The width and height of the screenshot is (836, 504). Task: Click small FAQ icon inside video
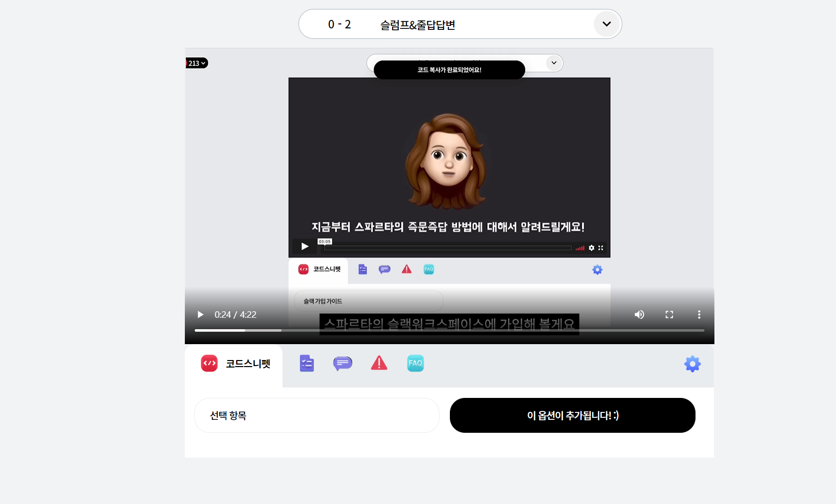tap(429, 269)
